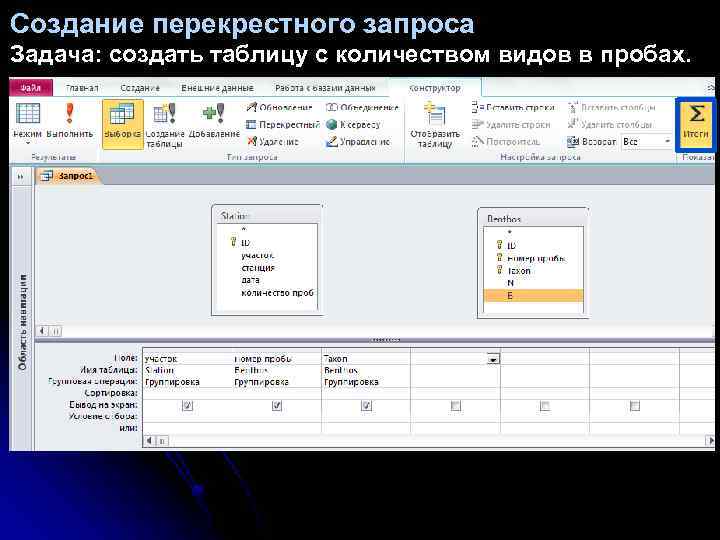
Task: Open the Возврат Все combo box
Action: click(x=647, y=141)
